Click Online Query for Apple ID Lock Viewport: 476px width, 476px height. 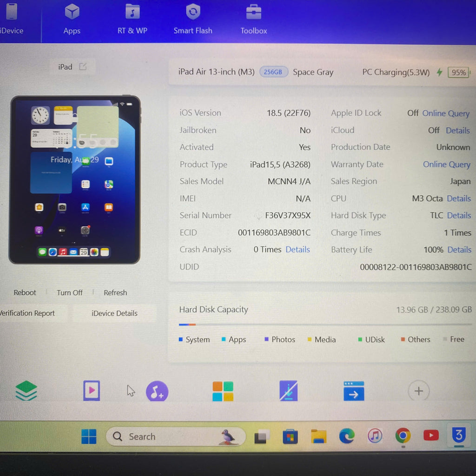click(x=446, y=113)
